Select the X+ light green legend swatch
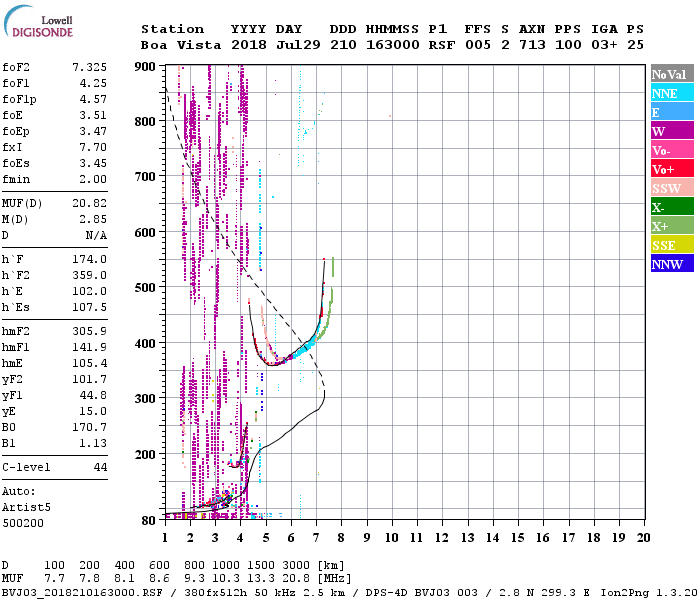Screen dimensions: 700x600 click(x=672, y=226)
